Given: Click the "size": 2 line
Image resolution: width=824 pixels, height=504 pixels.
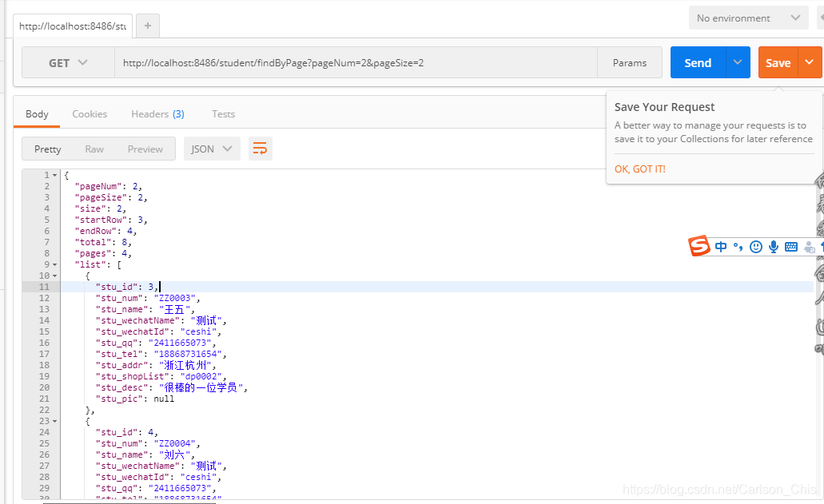Looking at the screenshot, I should click(101, 208).
